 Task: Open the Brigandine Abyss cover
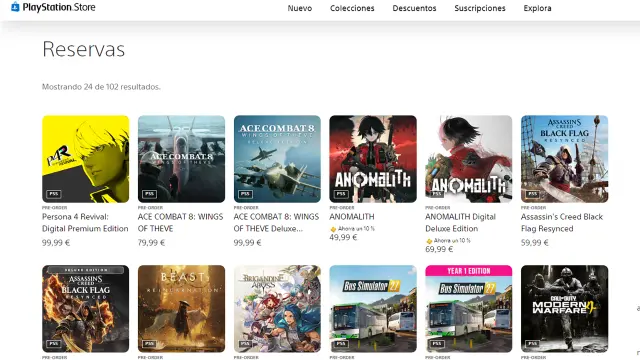click(277, 309)
